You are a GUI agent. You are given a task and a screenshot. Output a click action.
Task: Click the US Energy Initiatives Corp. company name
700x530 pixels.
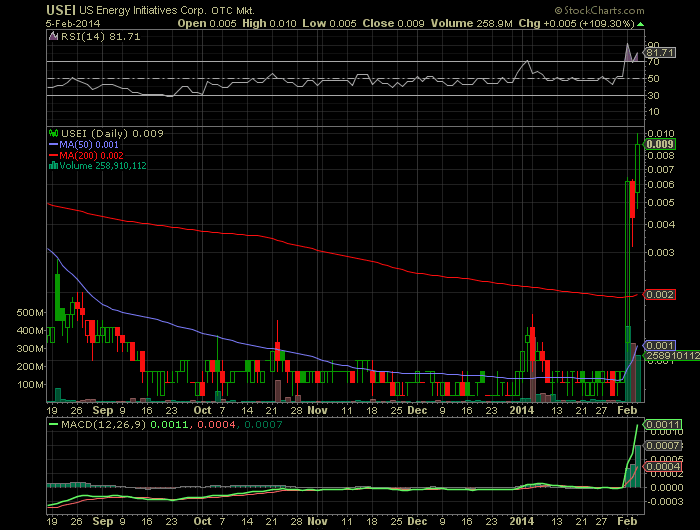click(x=142, y=10)
